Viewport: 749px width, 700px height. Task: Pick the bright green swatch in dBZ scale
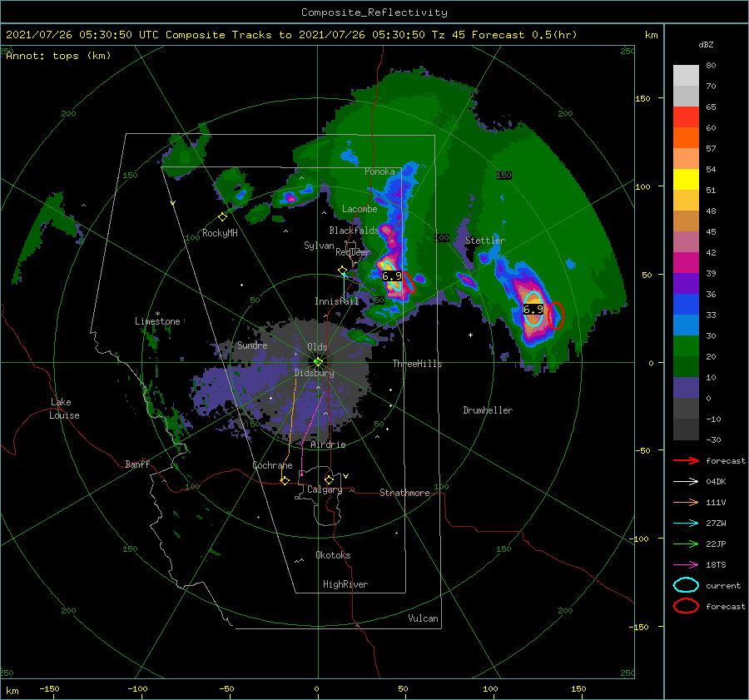[686, 346]
